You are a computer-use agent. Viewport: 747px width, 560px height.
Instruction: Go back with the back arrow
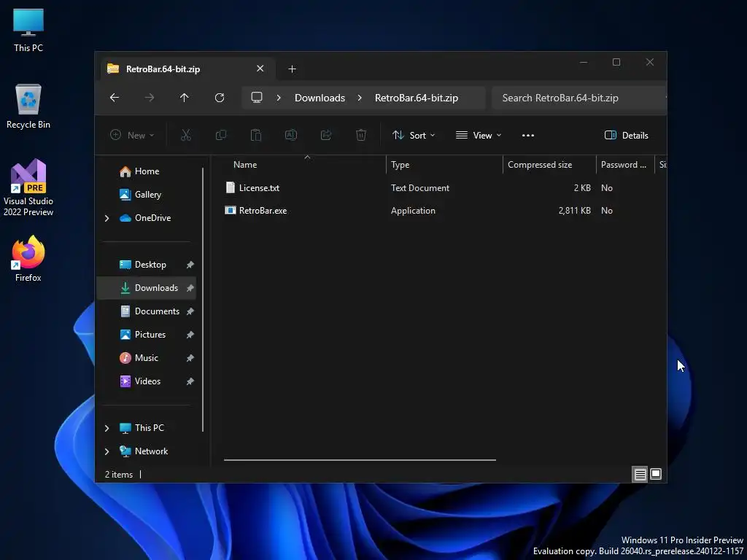[115, 98]
